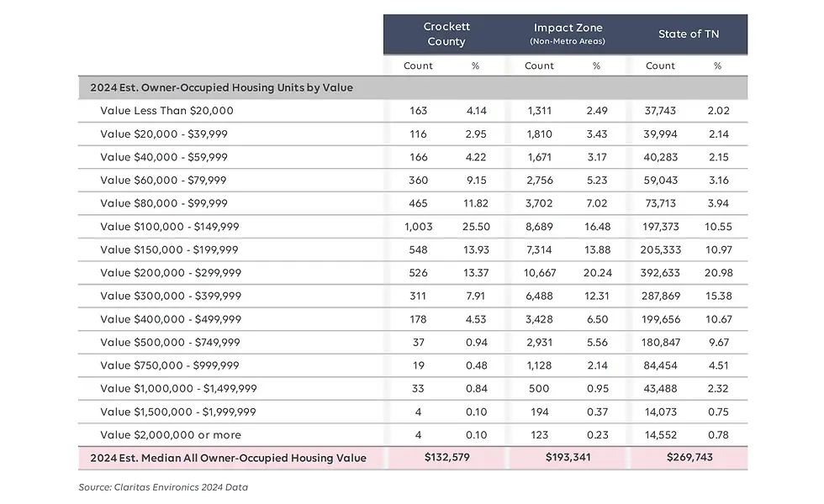
Task: Select State of TN count 205,333
Action: [x=661, y=250]
